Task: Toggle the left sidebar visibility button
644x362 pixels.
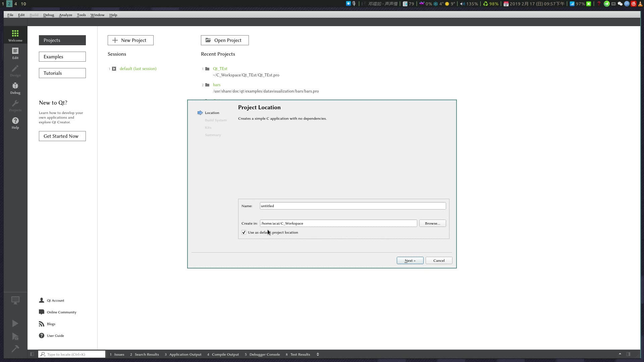Action: [32, 354]
